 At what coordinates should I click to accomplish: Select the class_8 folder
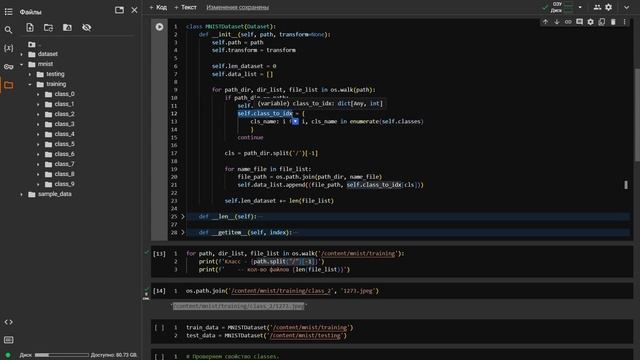pos(64,174)
